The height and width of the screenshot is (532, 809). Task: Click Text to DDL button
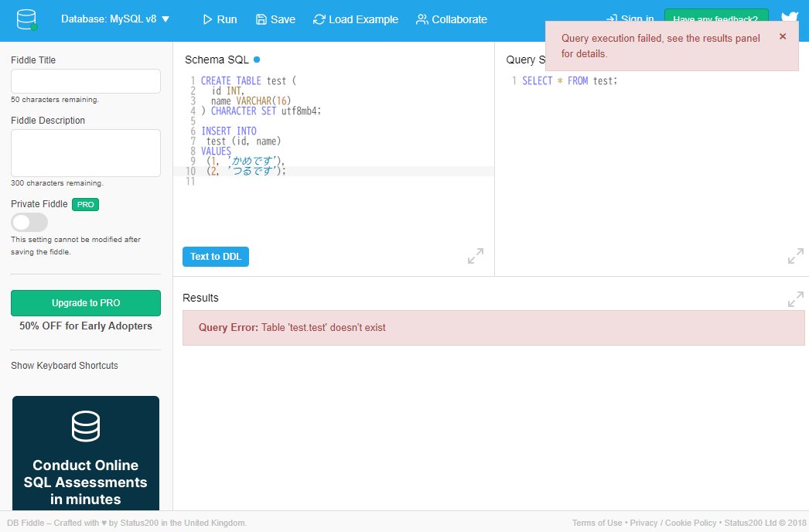[x=216, y=257]
